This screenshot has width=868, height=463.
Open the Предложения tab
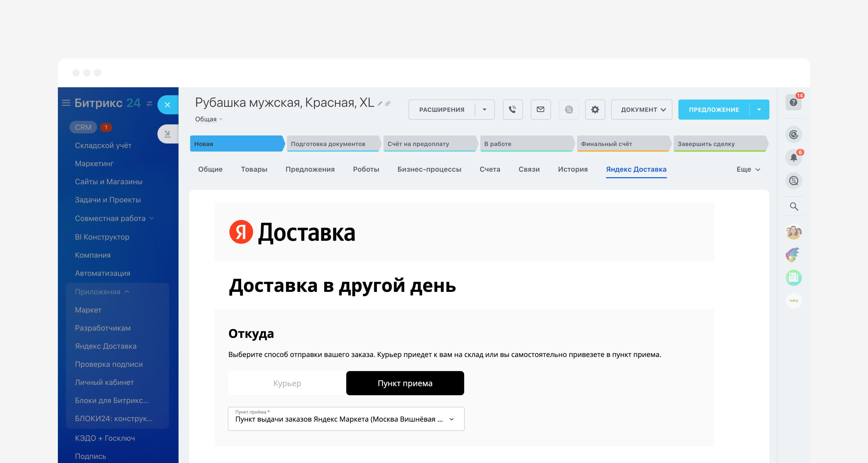[x=310, y=169]
